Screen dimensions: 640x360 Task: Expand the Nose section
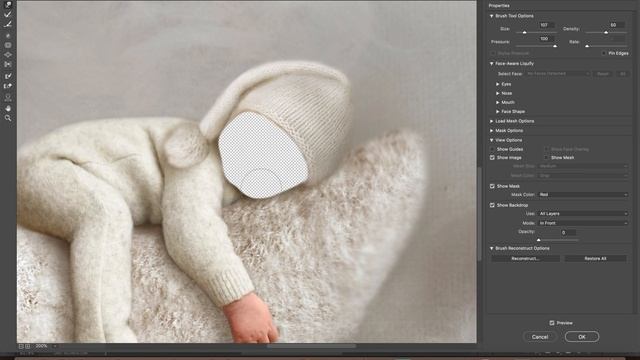tap(498, 93)
